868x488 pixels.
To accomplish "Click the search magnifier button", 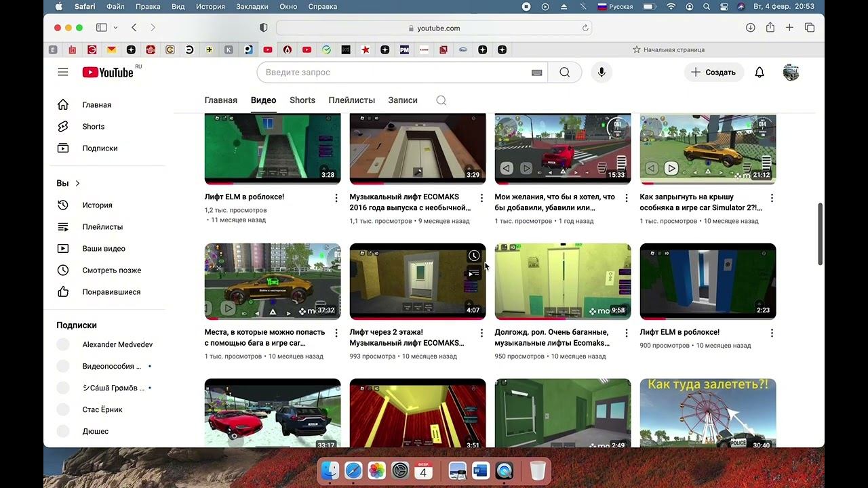I will (x=564, y=73).
